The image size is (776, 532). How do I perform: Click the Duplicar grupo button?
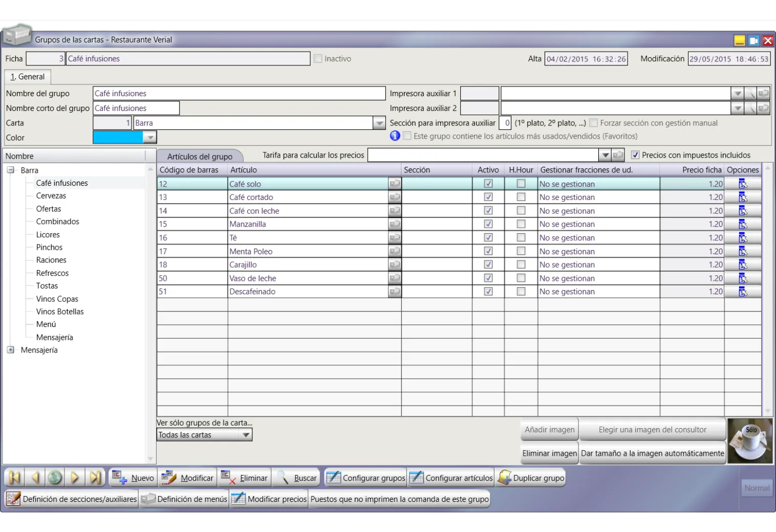coord(531,478)
